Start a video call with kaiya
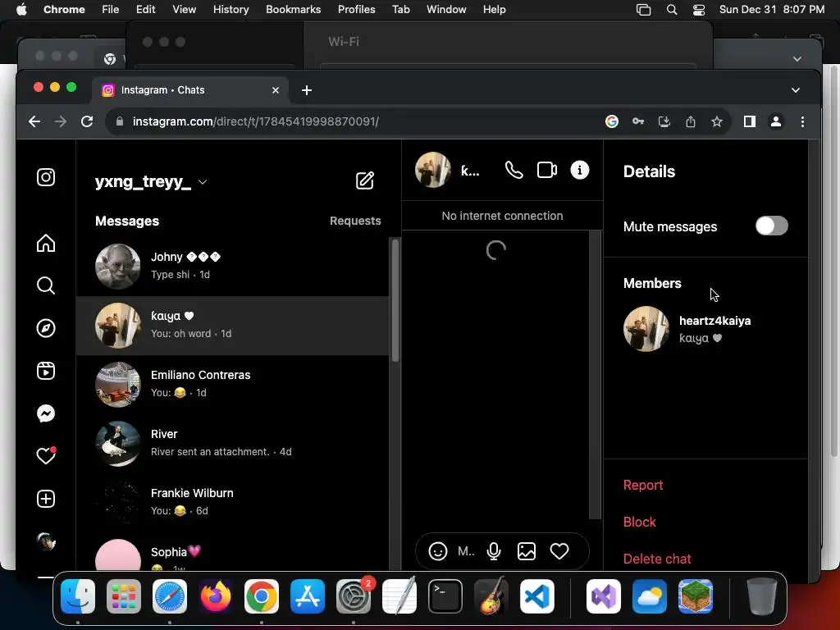This screenshot has width=840, height=630. 547,171
